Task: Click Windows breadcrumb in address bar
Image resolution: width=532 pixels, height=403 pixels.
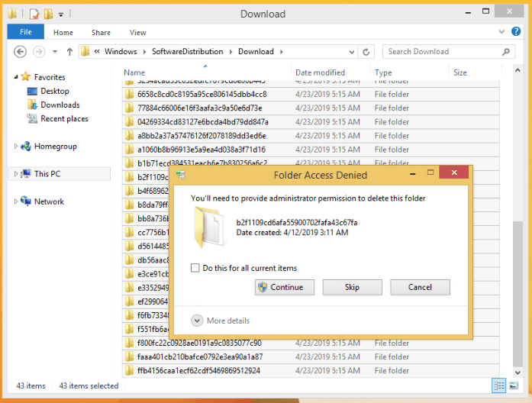Action: (x=121, y=52)
